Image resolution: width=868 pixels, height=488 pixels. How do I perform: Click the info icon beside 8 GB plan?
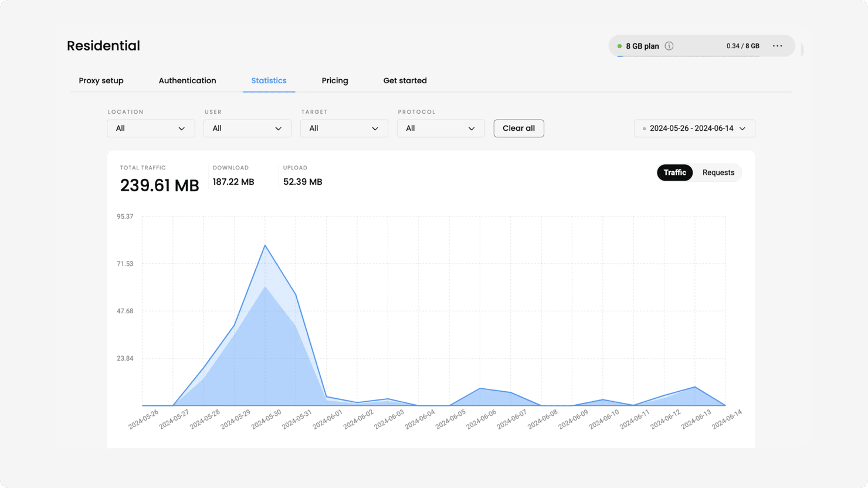tap(669, 46)
